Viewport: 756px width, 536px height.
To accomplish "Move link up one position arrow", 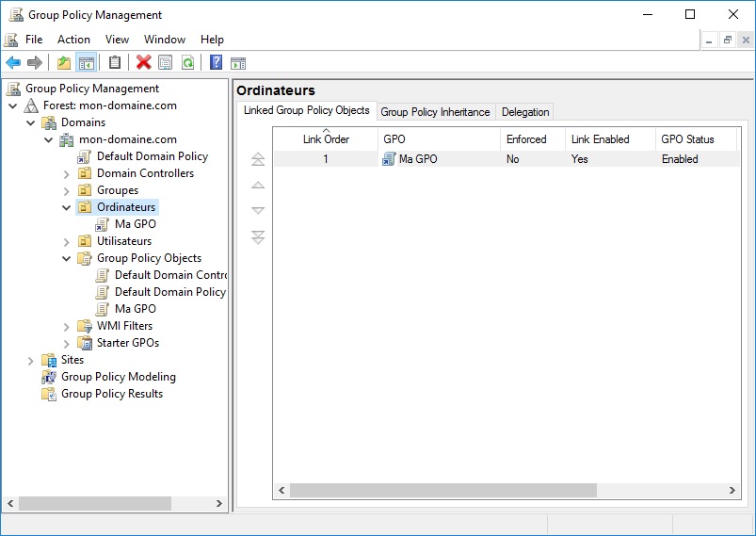I will coord(258,186).
